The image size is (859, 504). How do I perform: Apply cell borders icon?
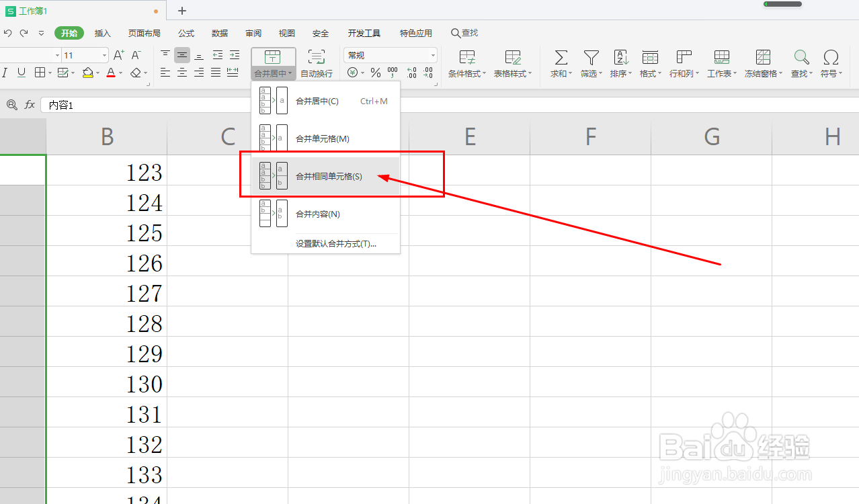[40, 73]
